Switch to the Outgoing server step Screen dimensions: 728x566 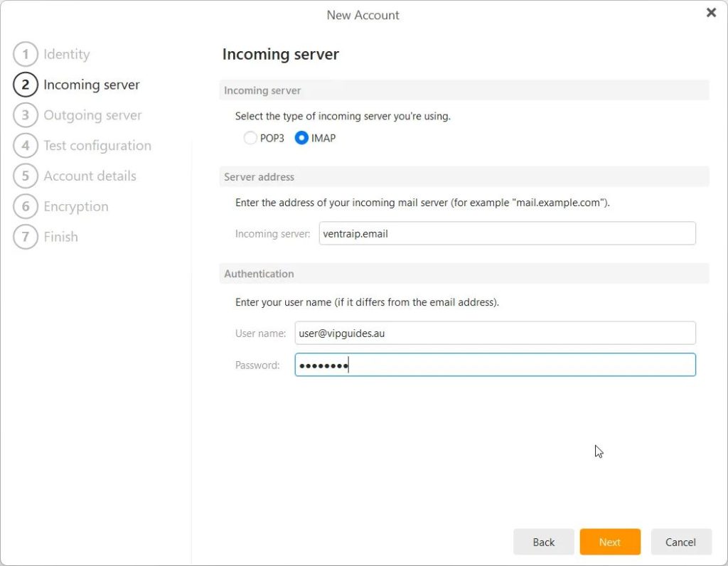pyautogui.click(x=92, y=114)
